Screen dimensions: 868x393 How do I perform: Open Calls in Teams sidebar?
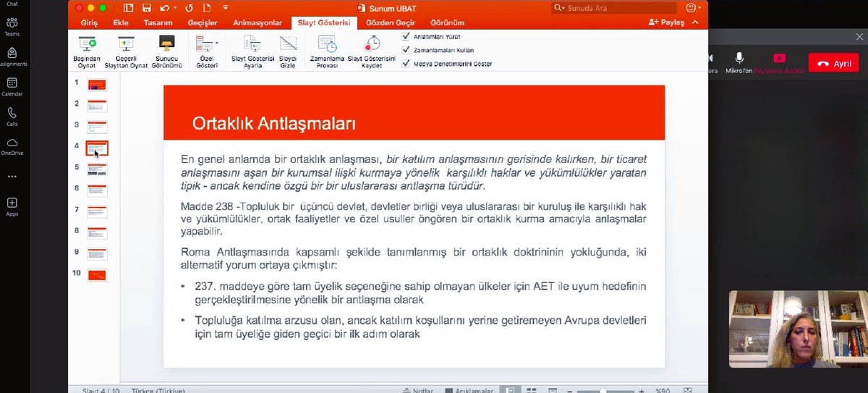12,117
